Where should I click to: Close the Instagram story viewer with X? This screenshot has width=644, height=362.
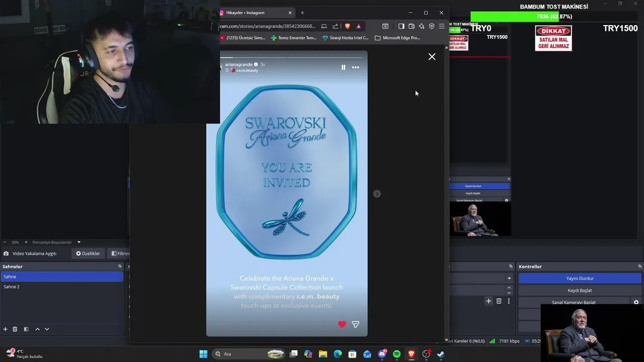(x=432, y=57)
